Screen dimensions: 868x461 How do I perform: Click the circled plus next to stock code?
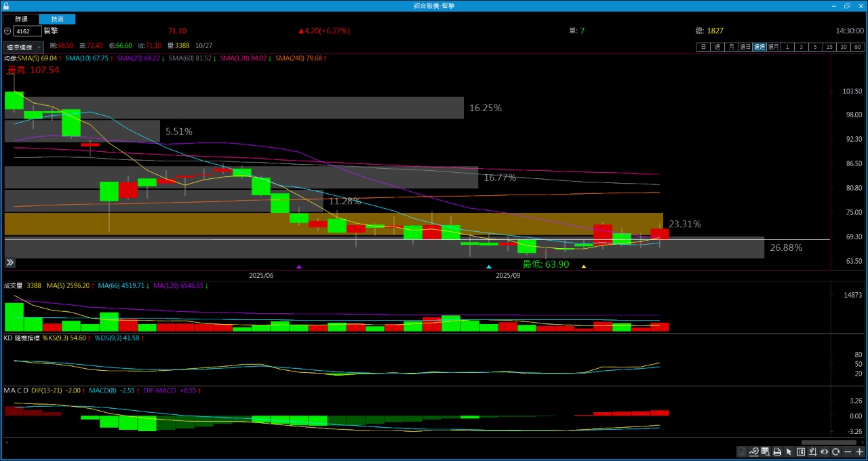coord(7,31)
